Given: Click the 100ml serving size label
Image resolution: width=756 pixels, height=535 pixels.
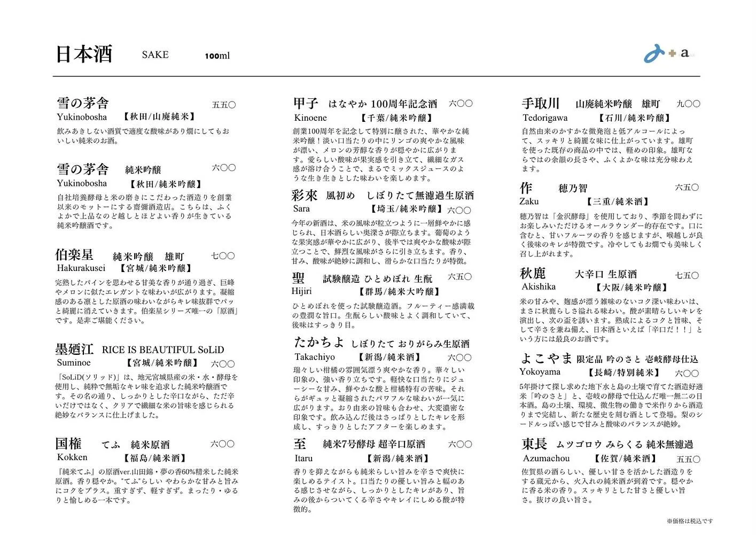Looking at the screenshot, I should point(217,56).
